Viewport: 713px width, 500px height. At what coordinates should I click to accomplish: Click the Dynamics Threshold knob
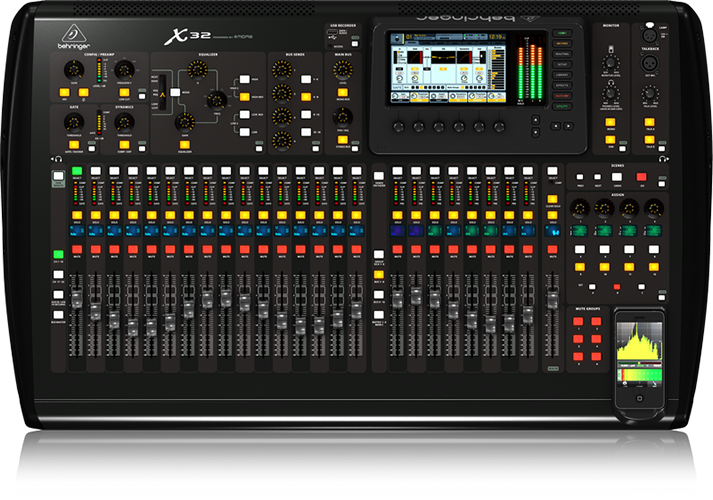124,122
